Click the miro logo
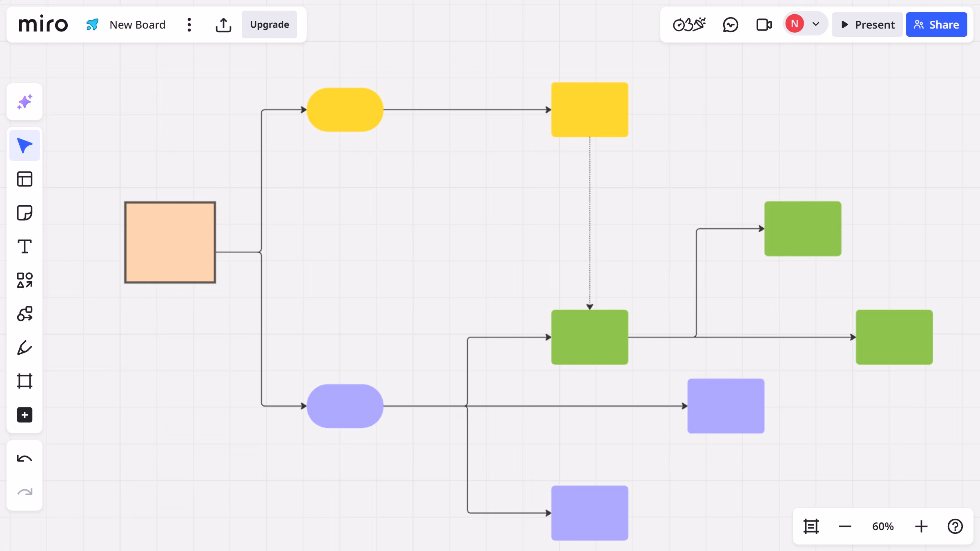 click(x=43, y=24)
